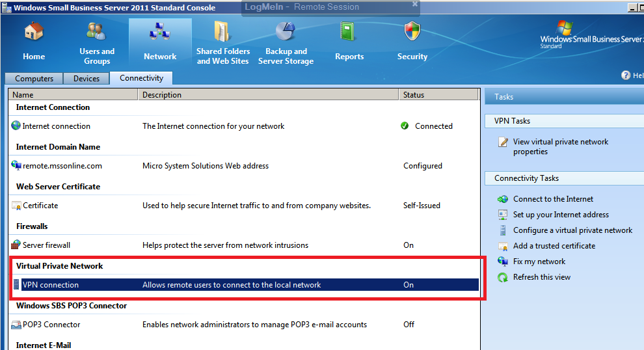
Task: Click the Self-Issued status text
Action: tap(422, 206)
